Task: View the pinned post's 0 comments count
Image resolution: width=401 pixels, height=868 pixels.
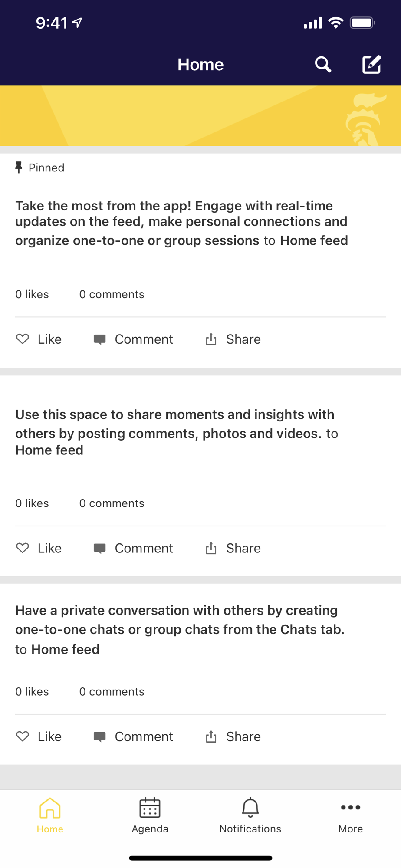Action: (x=112, y=294)
